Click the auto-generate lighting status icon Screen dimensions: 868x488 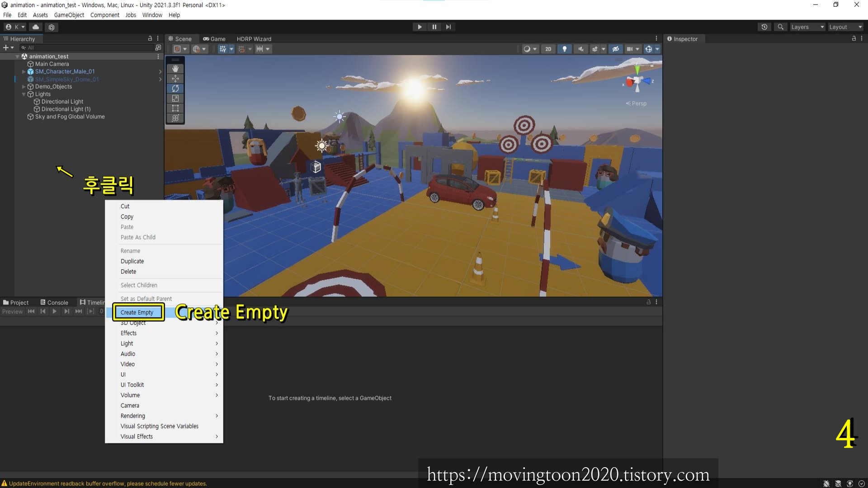click(850, 483)
